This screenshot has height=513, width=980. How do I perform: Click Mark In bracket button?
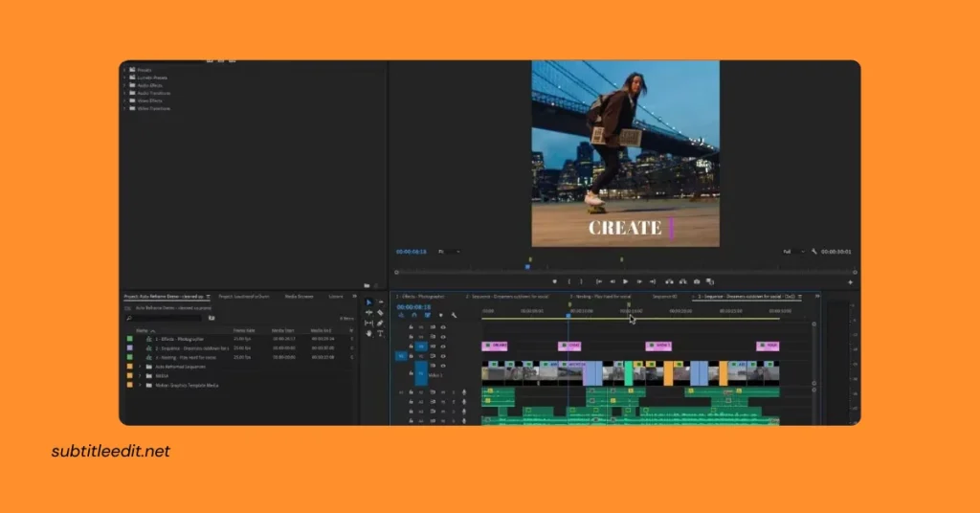pos(568,281)
